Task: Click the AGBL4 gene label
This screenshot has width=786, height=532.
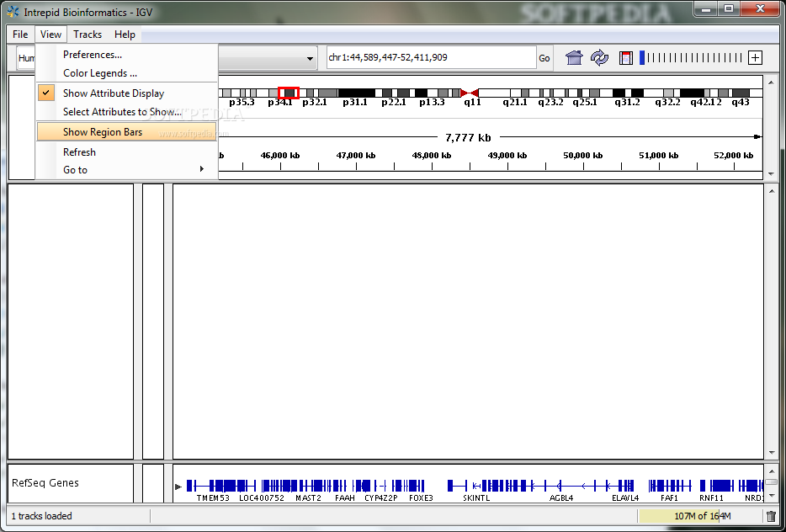Action: [561, 497]
